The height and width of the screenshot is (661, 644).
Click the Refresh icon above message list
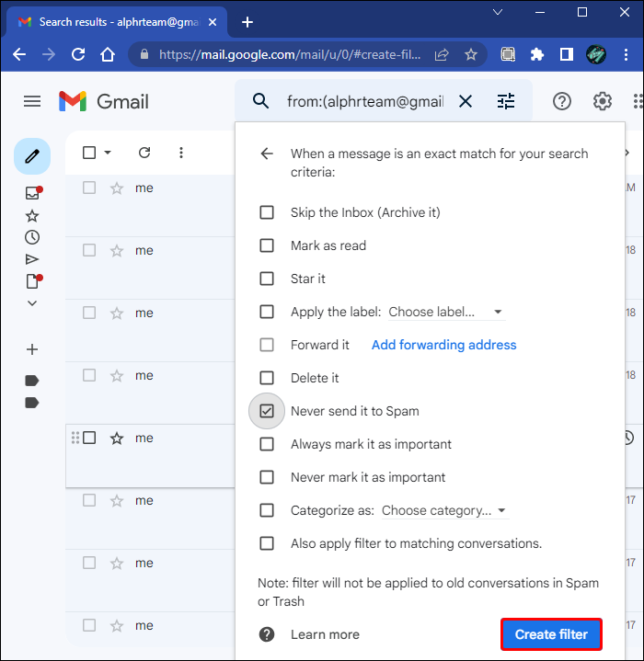point(144,153)
